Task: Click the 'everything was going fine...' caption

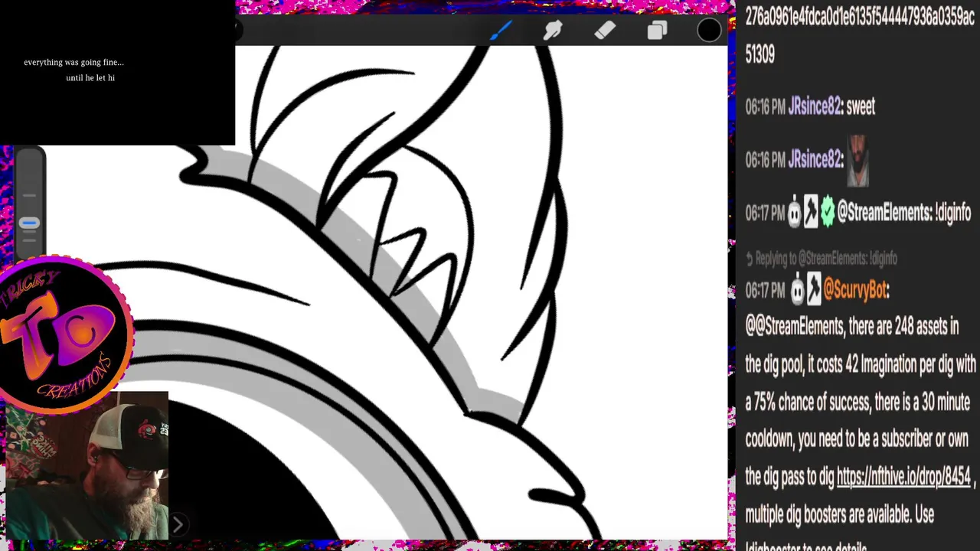Action: [x=73, y=62]
